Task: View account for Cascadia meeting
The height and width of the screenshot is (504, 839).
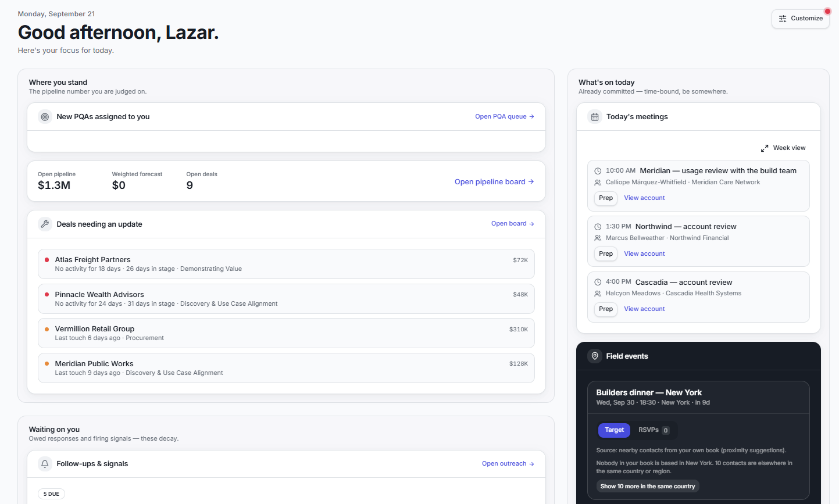Action: click(x=644, y=309)
